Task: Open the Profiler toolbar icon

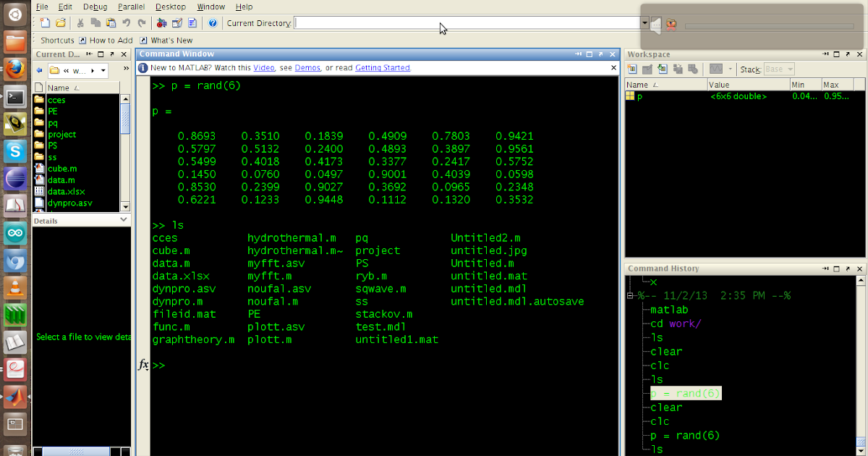Action: click(x=192, y=23)
